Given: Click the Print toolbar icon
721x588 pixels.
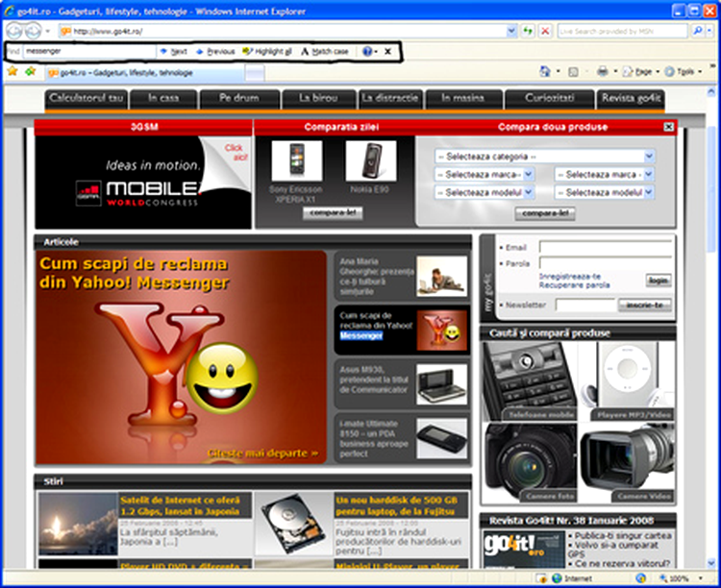Looking at the screenshot, I should [x=602, y=71].
